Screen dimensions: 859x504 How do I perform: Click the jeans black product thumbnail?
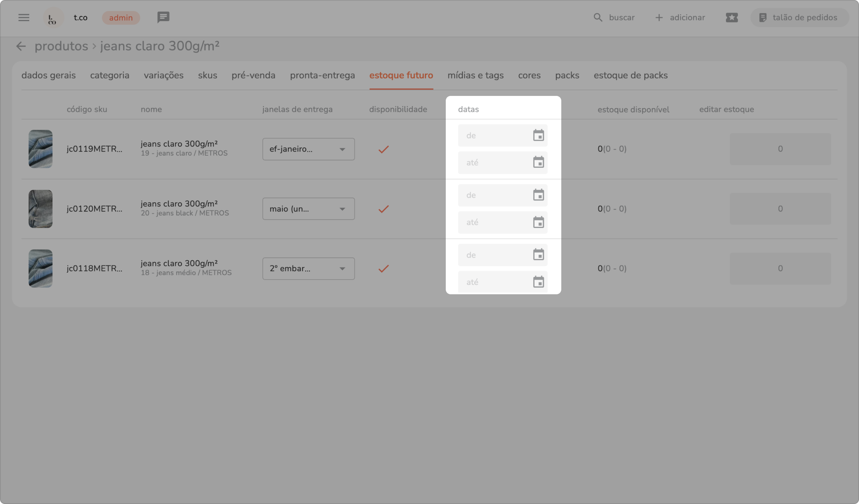[40, 209]
